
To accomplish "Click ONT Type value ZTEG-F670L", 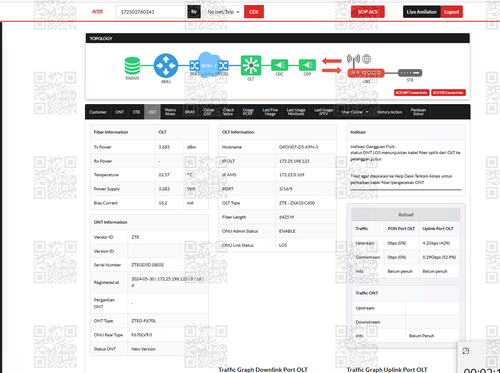I will pyautogui.click(x=144, y=321).
